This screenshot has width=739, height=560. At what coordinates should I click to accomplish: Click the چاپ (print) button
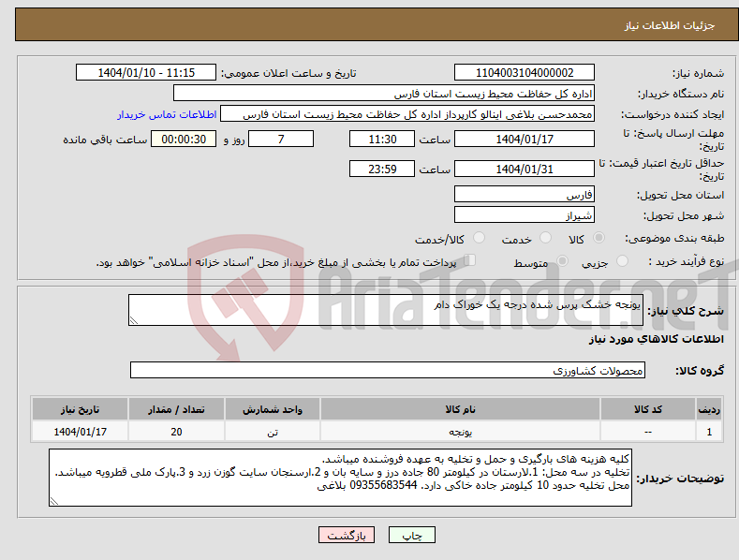point(411,535)
